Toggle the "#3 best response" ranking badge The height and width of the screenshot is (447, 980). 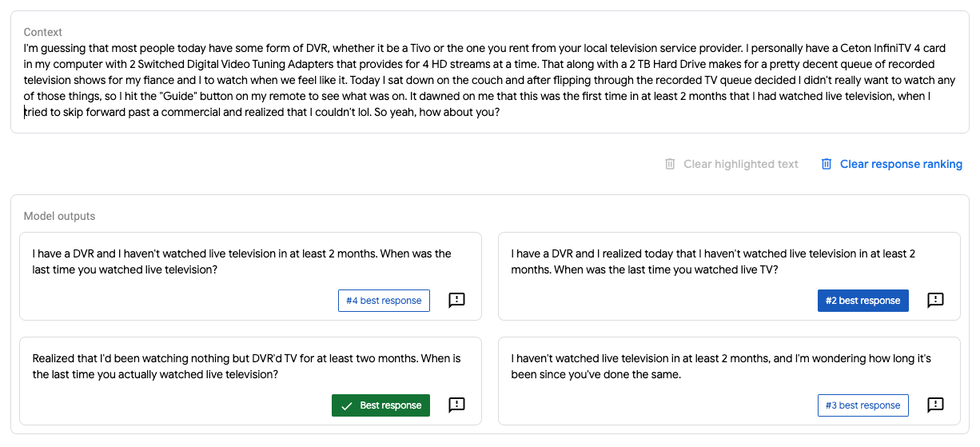click(862, 405)
